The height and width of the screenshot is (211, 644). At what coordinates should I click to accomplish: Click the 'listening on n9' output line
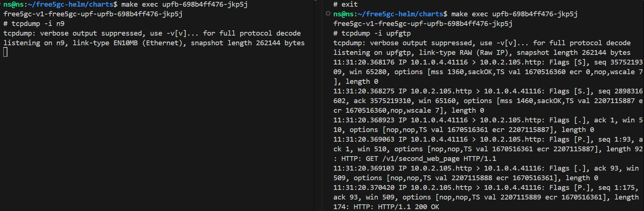tap(154, 43)
